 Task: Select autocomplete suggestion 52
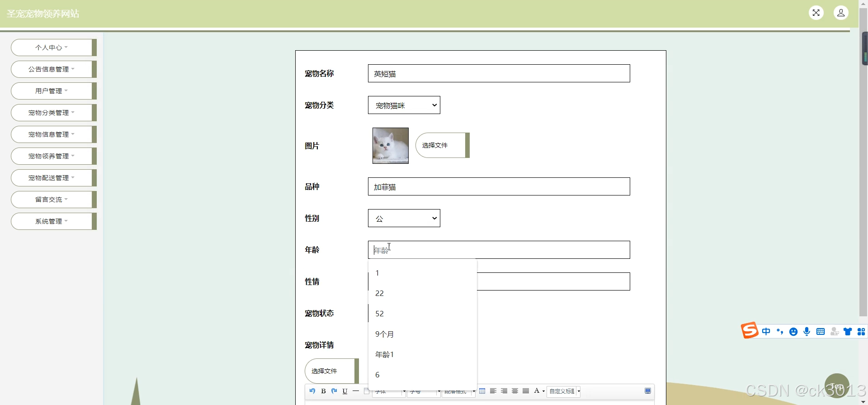pos(423,314)
